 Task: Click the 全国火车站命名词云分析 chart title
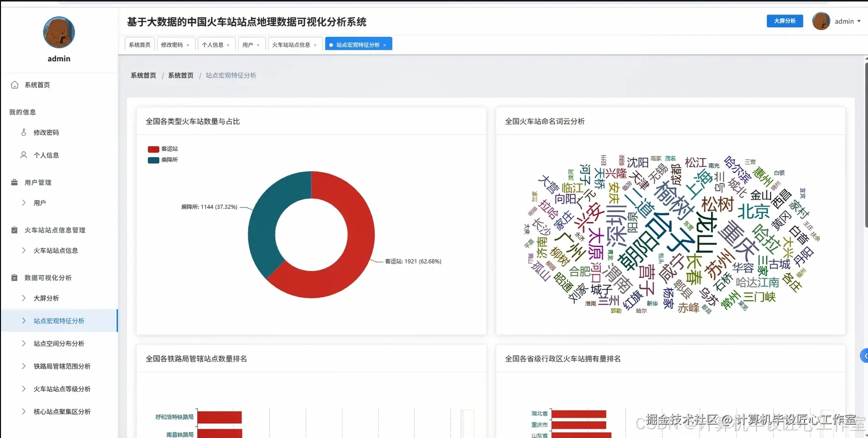(x=545, y=121)
